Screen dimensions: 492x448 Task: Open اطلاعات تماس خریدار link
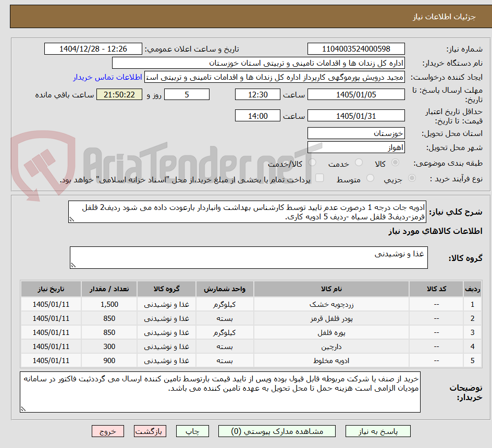(x=107, y=77)
